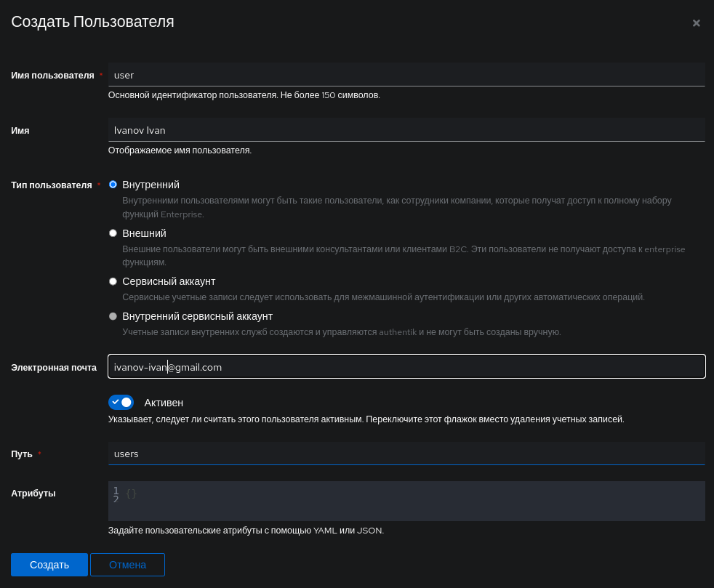714x588 pixels.
Task: Cancel with the Отмена button
Action: pyautogui.click(x=127, y=565)
